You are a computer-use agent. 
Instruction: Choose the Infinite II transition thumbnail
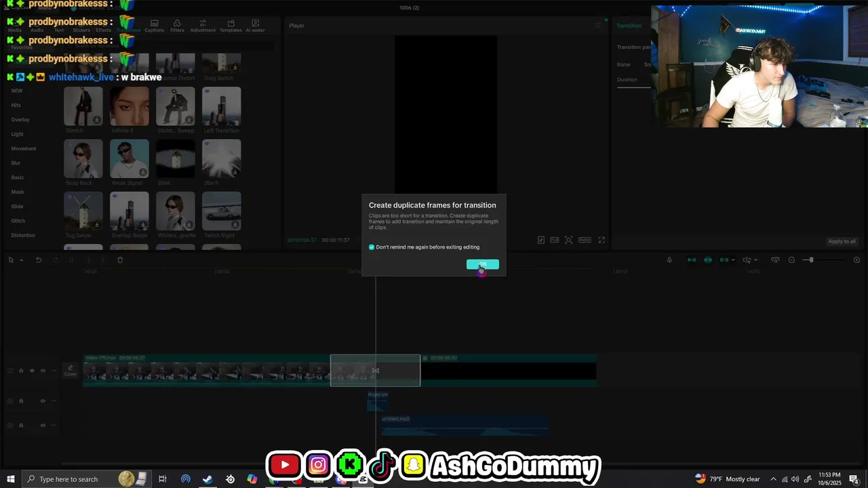click(130, 106)
